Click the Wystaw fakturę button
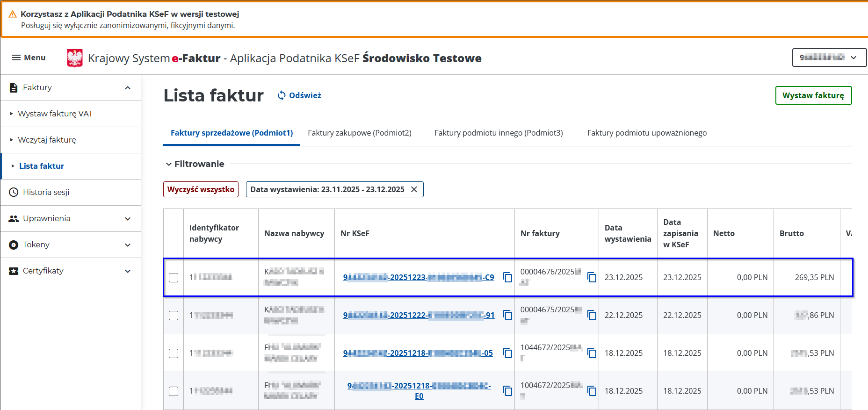The width and height of the screenshot is (868, 410). click(x=813, y=95)
